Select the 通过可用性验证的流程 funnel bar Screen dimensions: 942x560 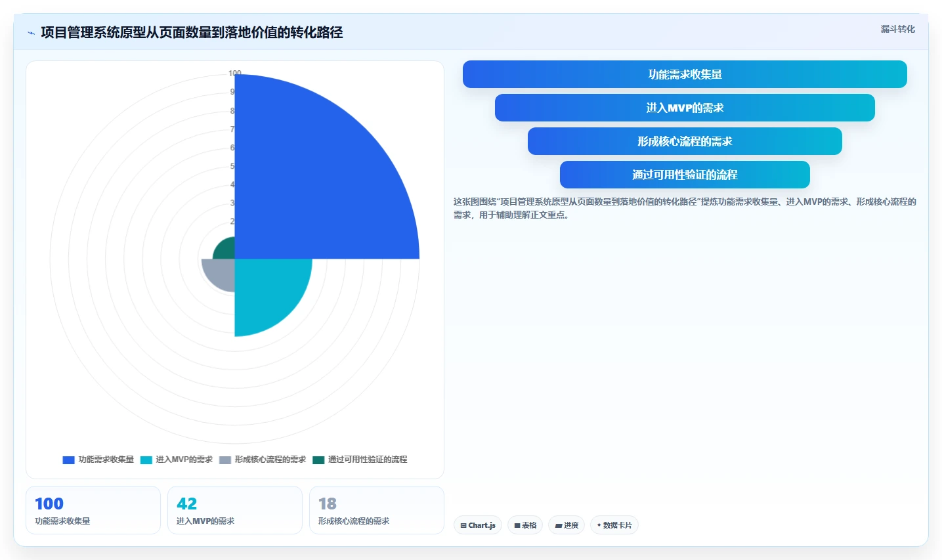click(x=685, y=175)
